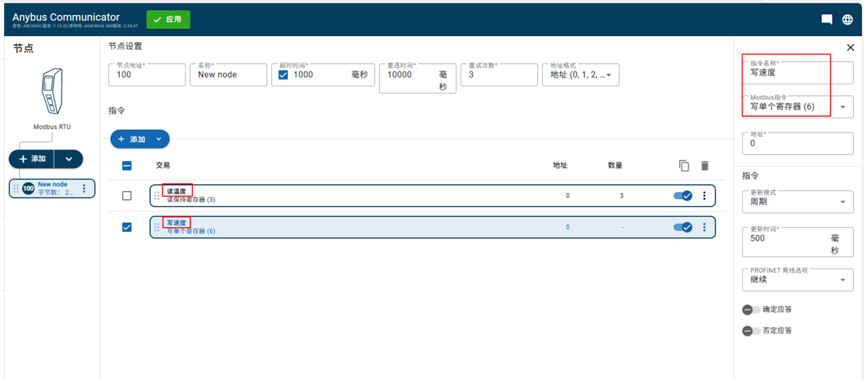Click the globe language icon
Screen dimensions: 864x380
(x=847, y=19)
